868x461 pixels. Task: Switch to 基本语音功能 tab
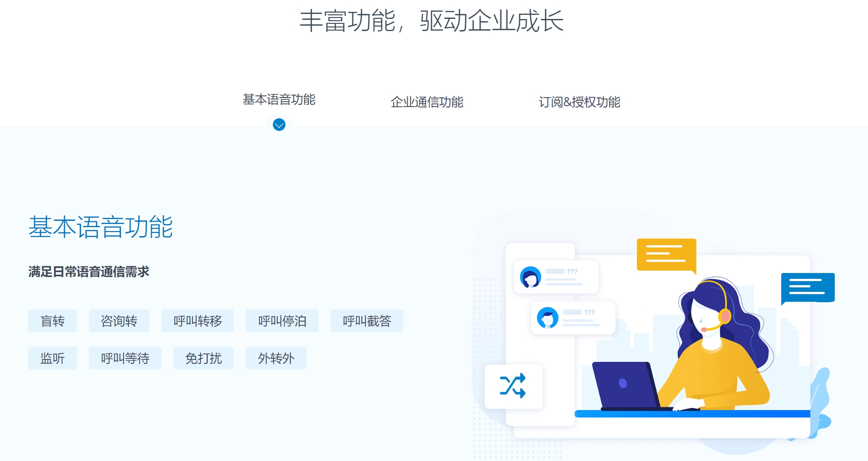click(x=279, y=99)
